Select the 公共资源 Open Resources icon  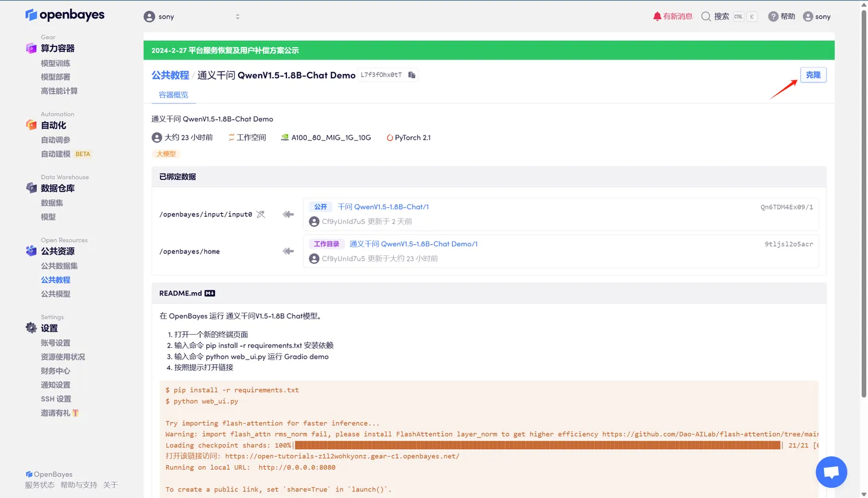pos(31,251)
